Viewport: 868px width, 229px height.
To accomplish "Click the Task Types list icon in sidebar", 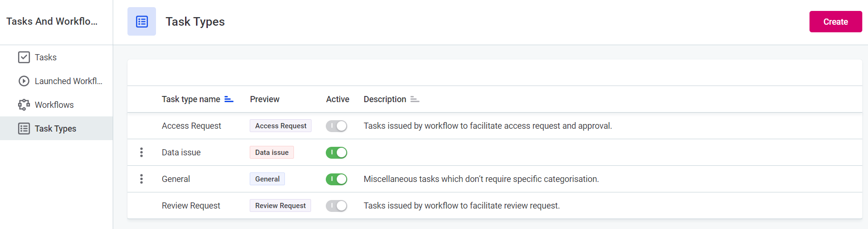I will tap(24, 129).
